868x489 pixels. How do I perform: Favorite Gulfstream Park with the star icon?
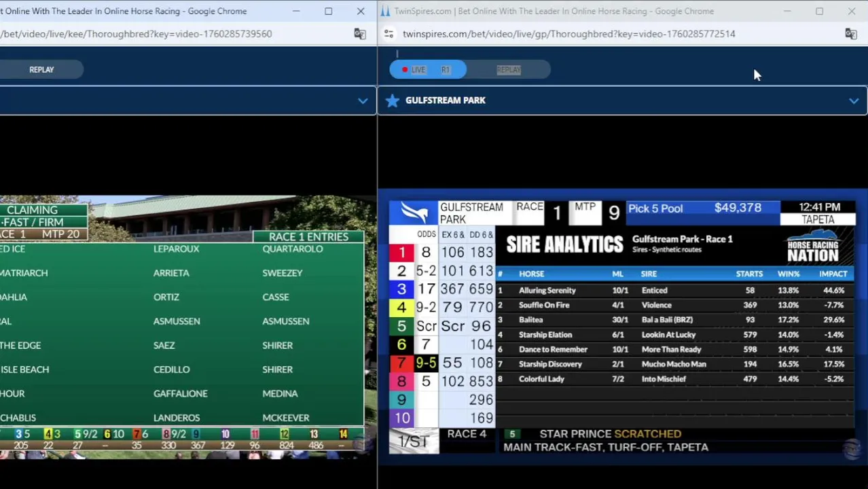(392, 101)
